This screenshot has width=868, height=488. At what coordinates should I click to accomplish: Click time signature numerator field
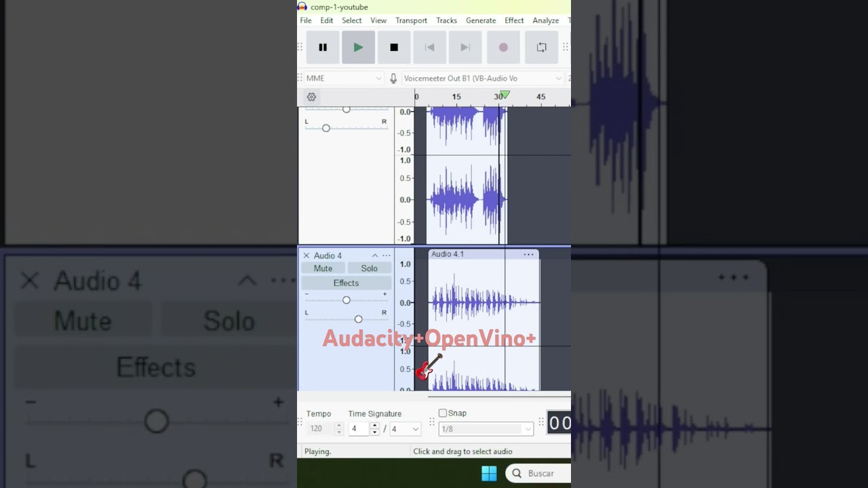coord(359,429)
